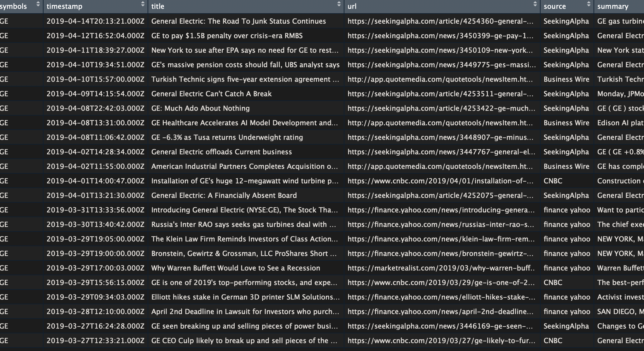
Task: Click title 'GE CEO Culp likely to break up'
Action: [244, 341]
